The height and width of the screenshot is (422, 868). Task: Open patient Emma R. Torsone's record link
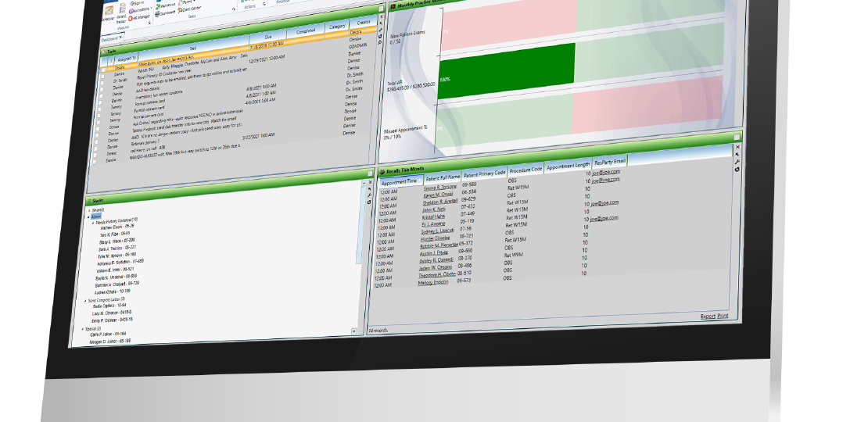pyautogui.click(x=440, y=188)
